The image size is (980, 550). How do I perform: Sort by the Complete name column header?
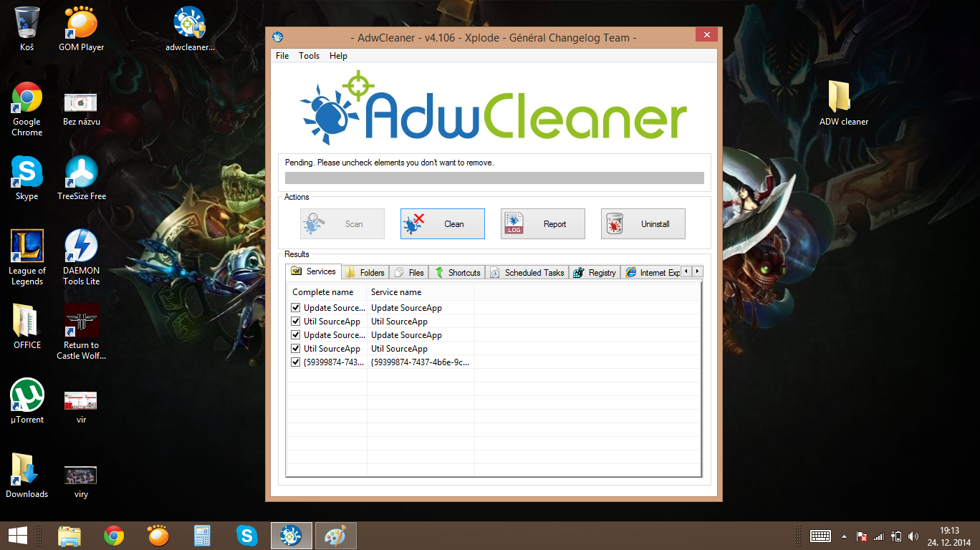tap(327, 292)
